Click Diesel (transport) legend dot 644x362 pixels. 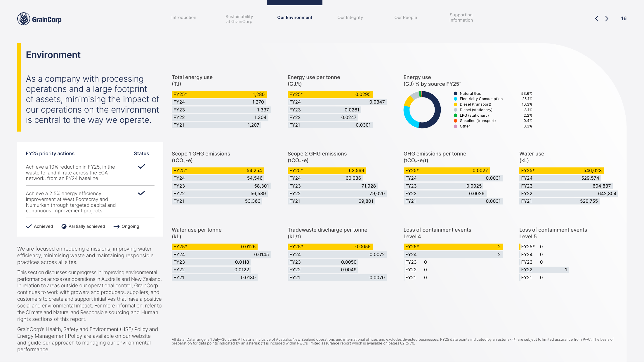(455, 104)
